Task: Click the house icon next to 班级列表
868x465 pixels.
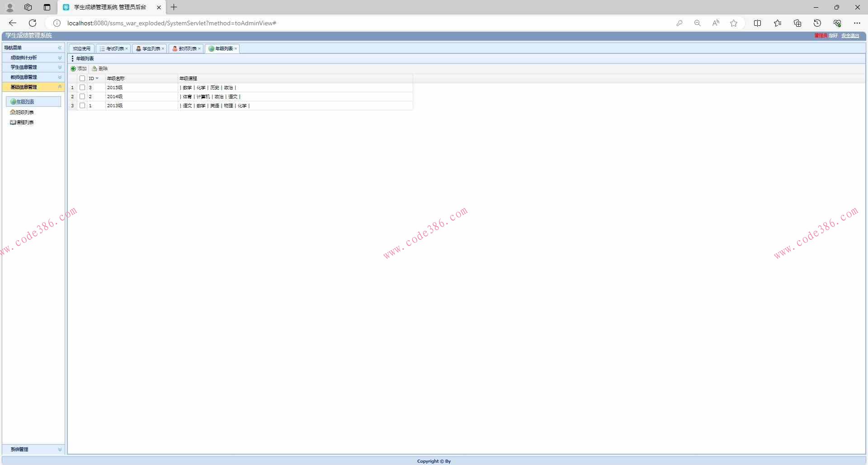Action: [13, 112]
